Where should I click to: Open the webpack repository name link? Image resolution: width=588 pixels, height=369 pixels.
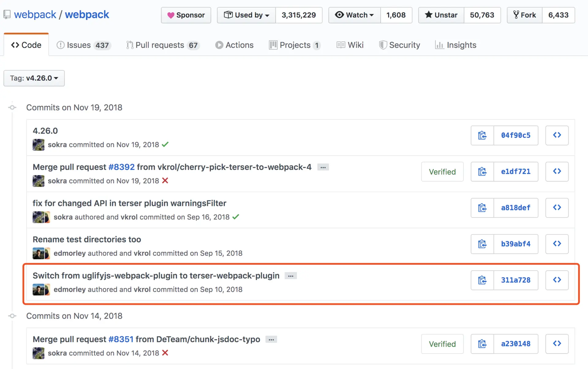click(87, 14)
